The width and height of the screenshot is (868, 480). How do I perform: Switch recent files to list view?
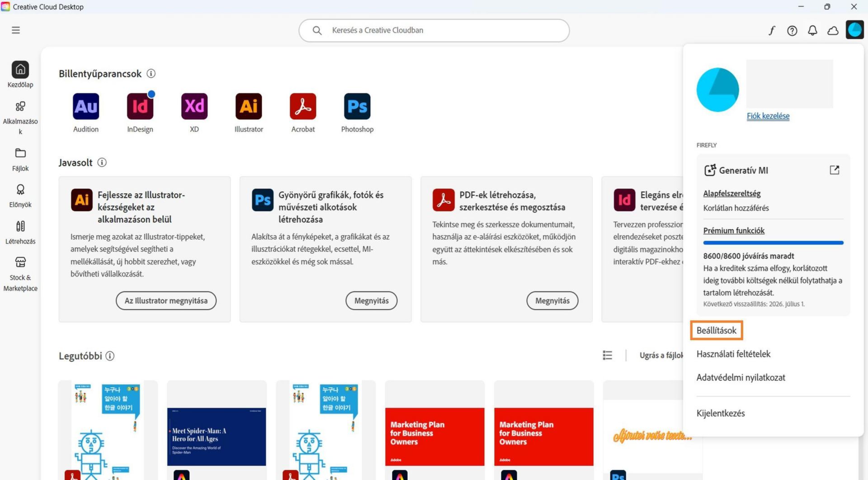607,356
